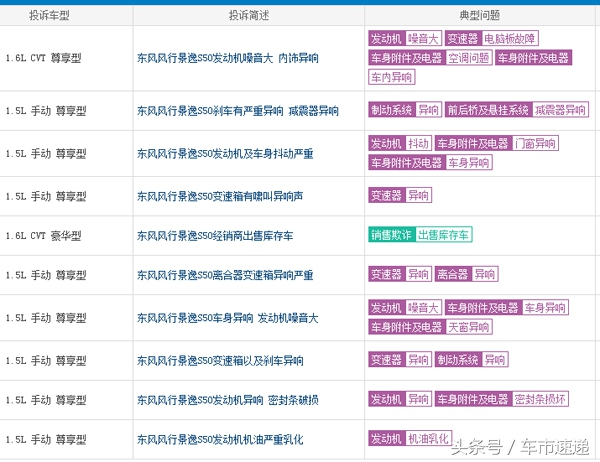Click the 投诉车型 column header
The height and width of the screenshot is (462, 600).
click(x=49, y=15)
